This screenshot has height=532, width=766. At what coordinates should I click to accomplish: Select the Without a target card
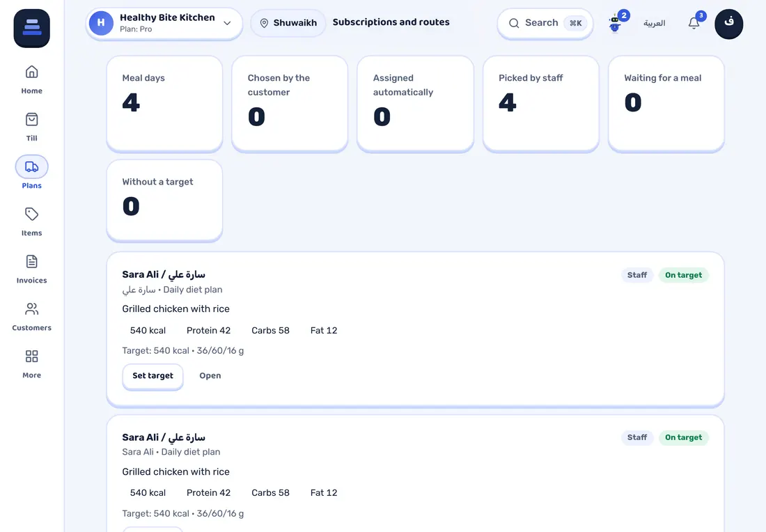(164, 201)
